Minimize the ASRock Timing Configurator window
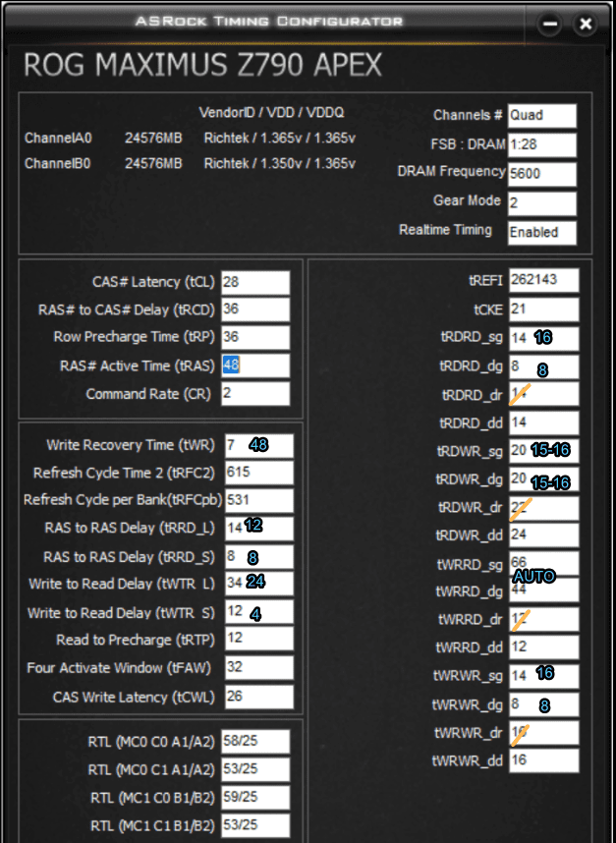Image resolution: width=616 pixels, height=843 pixels. (x=549, y=24)
